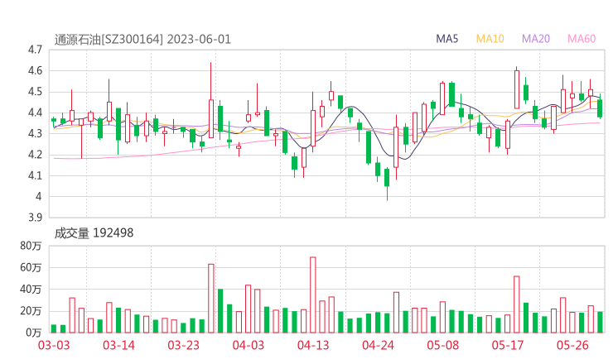Click the MA60 legend label

coord(582,39)
